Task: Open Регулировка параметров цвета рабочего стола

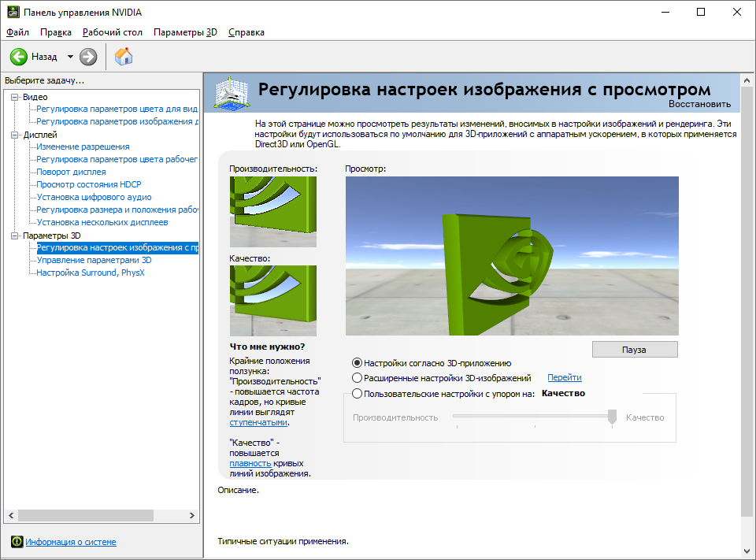Action: coord(117,159)
